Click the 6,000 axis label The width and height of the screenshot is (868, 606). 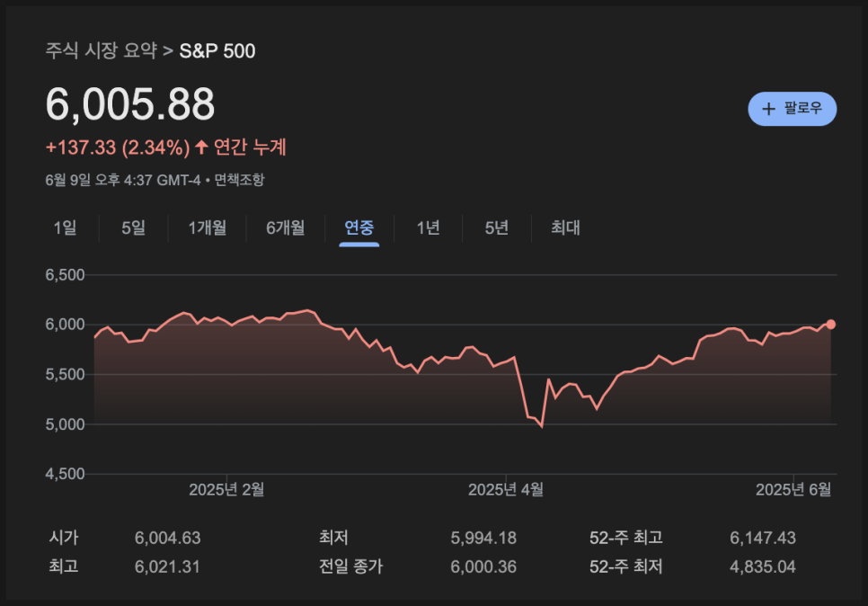click(x=65, y=325)
